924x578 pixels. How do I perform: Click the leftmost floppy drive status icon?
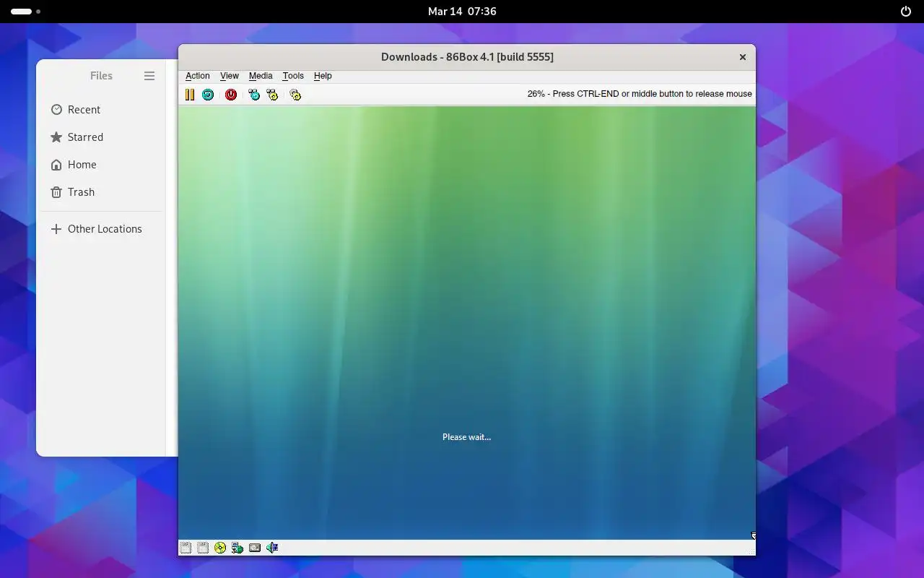pos(186,548)
